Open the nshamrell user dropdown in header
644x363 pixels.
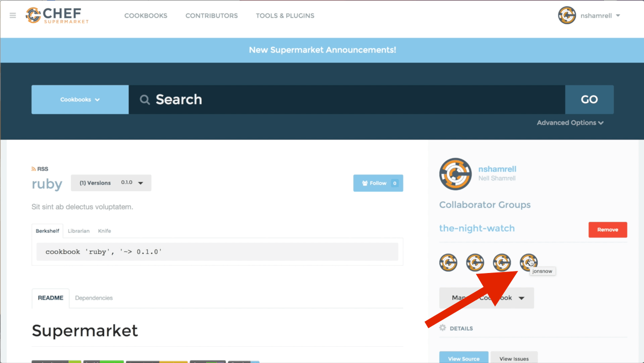589,16
